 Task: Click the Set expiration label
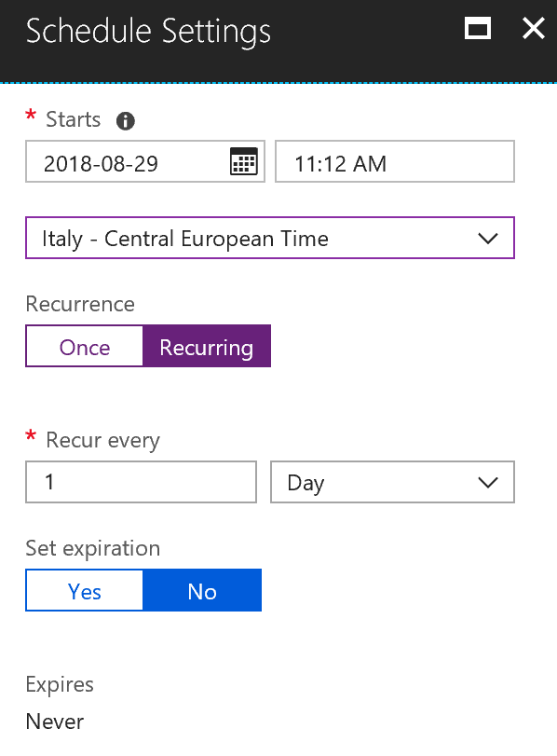click(x=92, y=549)
